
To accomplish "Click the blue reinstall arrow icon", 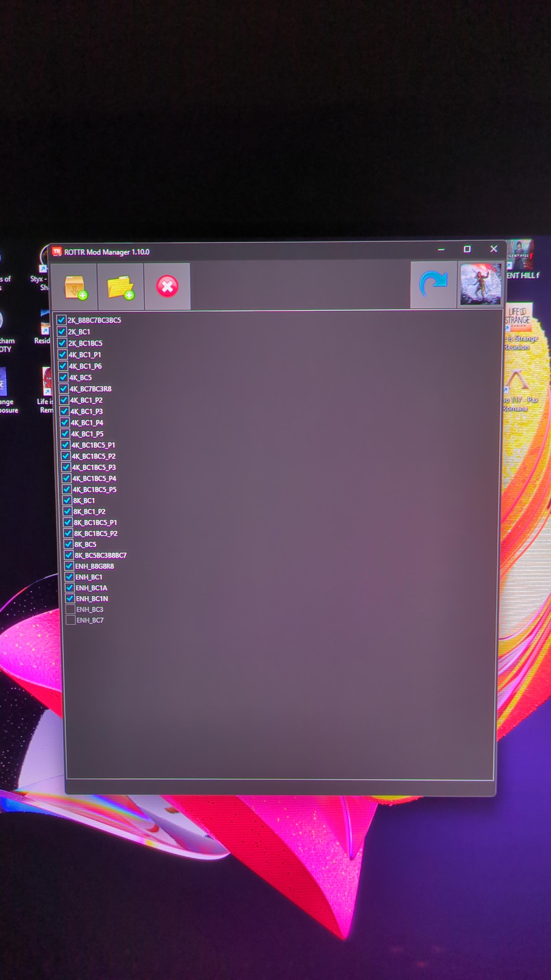I will (433, 285).
